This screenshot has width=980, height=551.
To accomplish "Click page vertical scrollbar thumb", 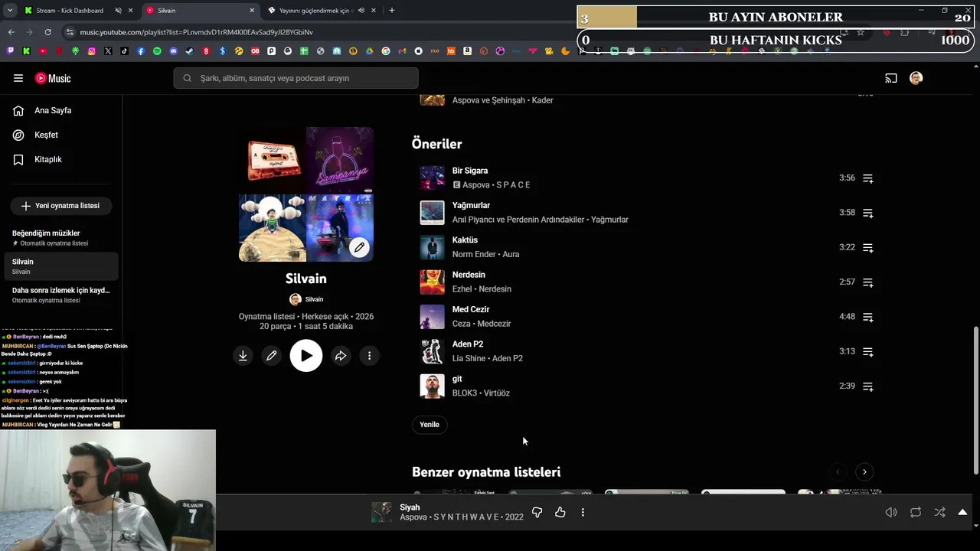I will point(975,399).
